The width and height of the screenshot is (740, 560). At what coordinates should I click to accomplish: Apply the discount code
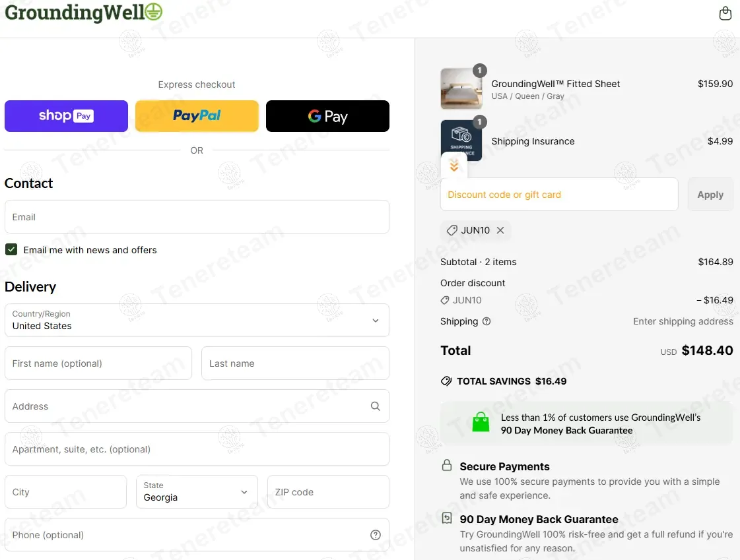point(710,195)
